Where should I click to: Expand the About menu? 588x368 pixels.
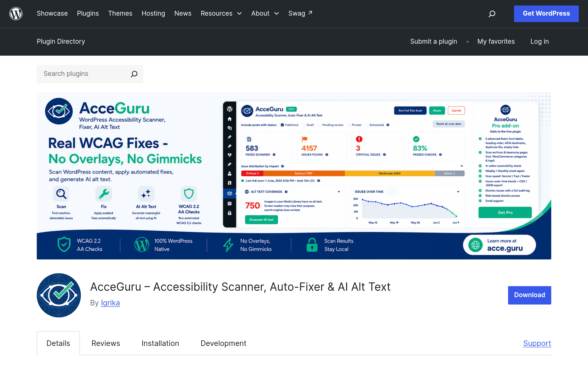coord(265,13)
